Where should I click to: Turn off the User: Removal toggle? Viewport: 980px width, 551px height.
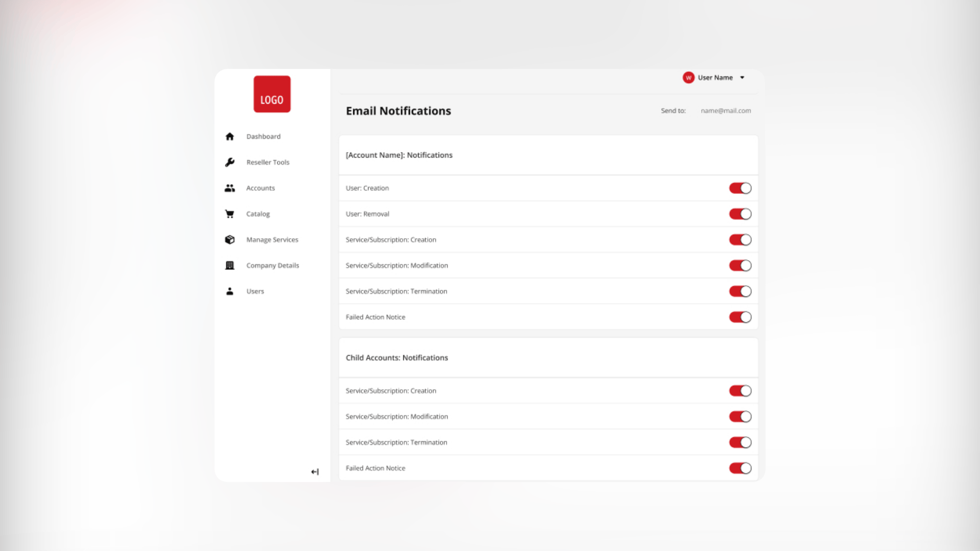740,214
